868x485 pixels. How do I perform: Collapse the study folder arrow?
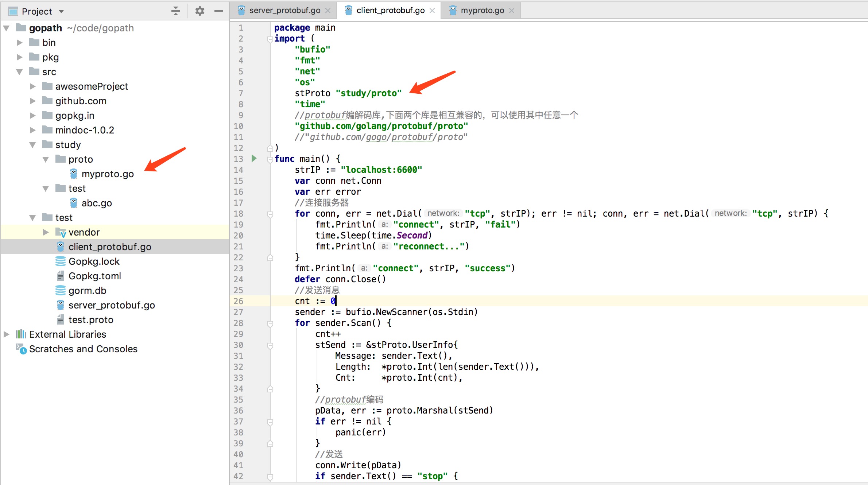coord(33,145)
